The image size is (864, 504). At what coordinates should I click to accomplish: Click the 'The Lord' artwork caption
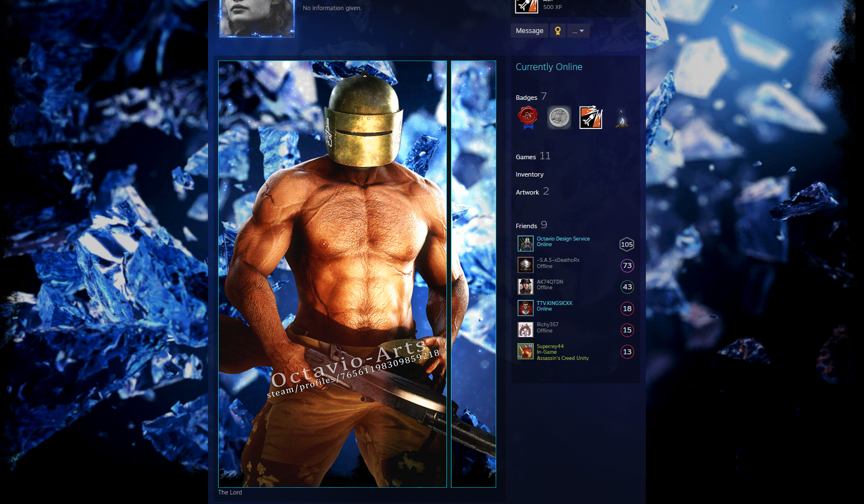[230, 492]
